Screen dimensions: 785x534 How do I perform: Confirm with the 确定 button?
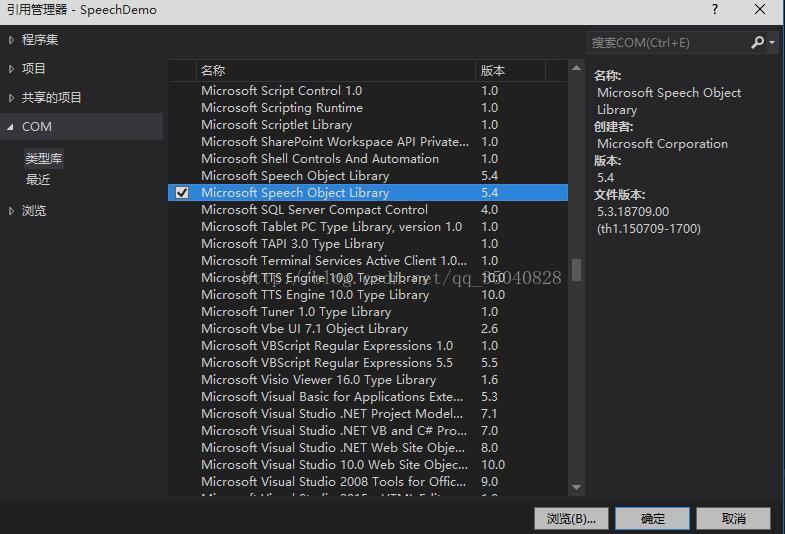(x=652, y=518)
